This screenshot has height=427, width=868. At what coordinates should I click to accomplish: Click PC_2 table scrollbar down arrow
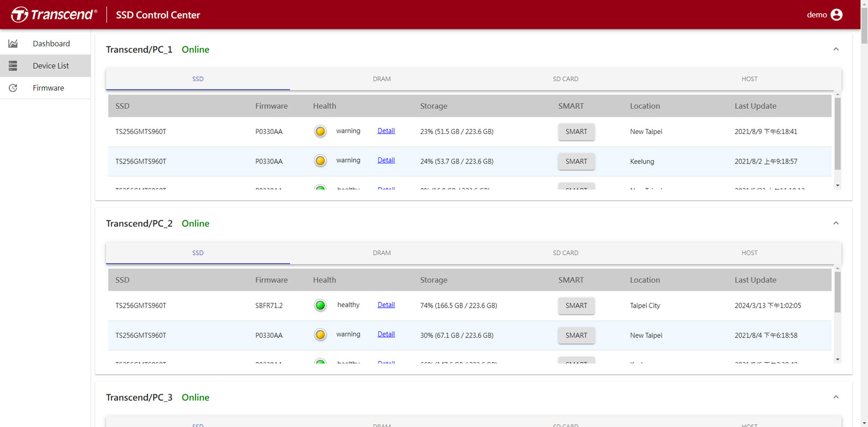[837, 359]
